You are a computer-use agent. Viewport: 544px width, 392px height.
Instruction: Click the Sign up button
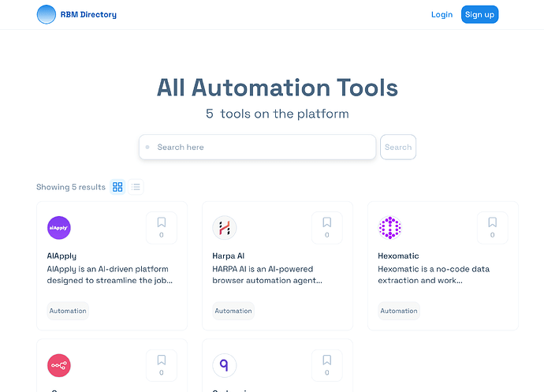click(x=479, y=14)
